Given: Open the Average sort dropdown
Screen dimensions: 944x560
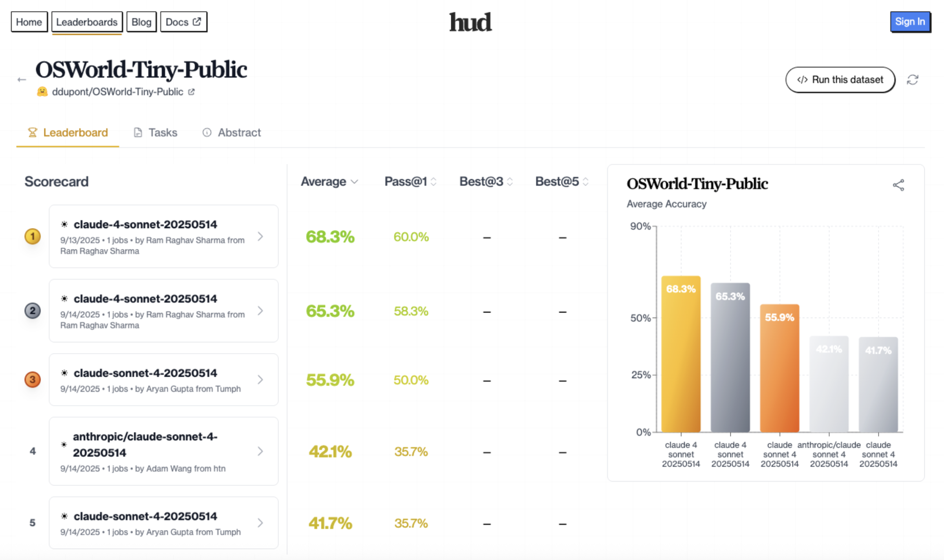Looking at the screenshot, I should click(x=353, y=181).
